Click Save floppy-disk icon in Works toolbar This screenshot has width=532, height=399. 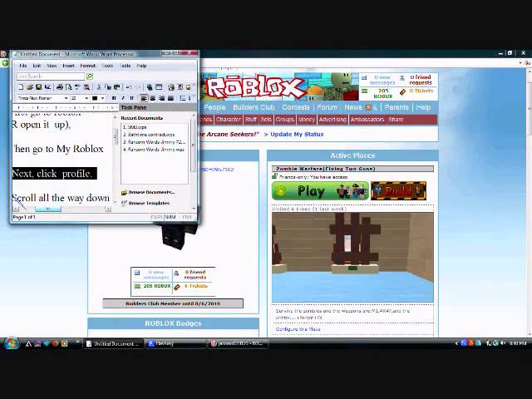click(39, 87)
